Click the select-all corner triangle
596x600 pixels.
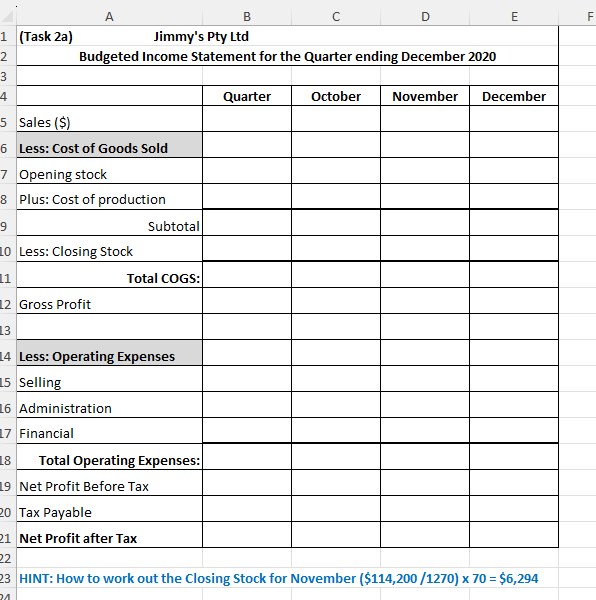pyautogui.click(x=8, y=16)
